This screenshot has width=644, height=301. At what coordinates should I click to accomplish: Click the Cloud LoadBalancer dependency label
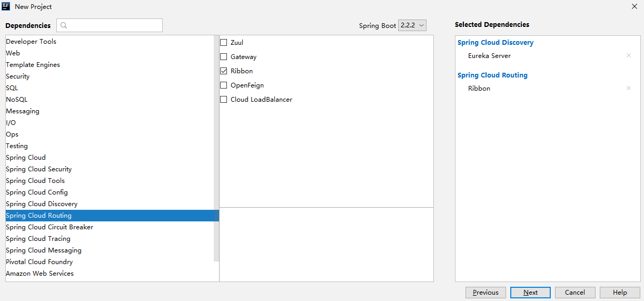point(261,100)
